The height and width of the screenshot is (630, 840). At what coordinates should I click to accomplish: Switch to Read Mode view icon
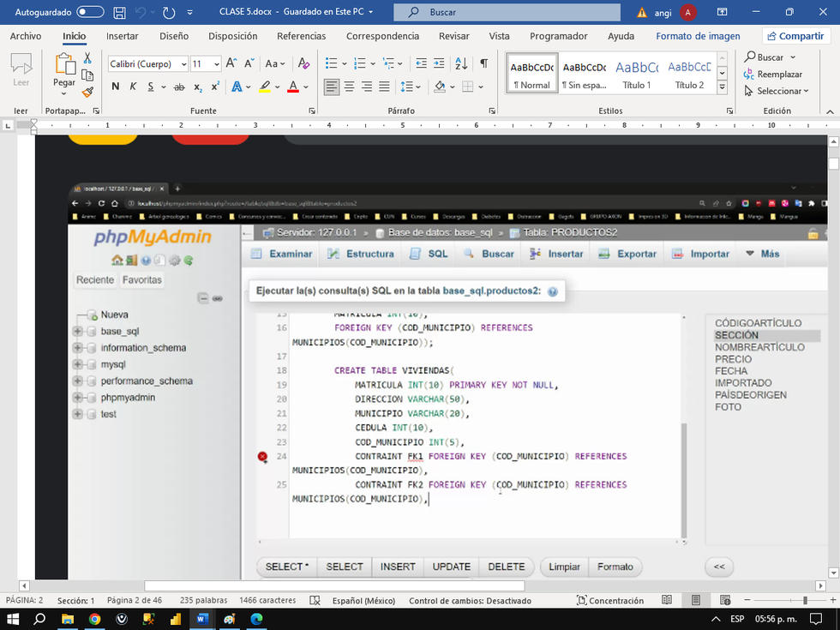(x=667, y=601)
